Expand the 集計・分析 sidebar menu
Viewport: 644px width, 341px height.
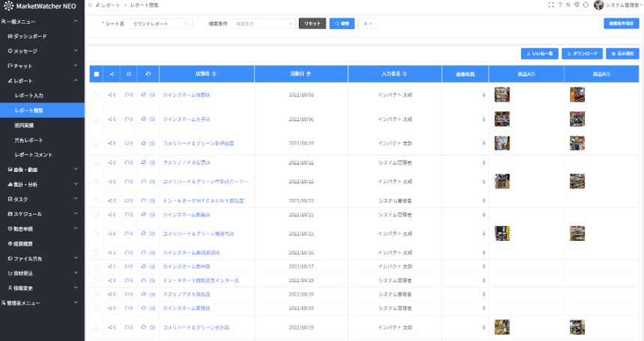[42, 184]
